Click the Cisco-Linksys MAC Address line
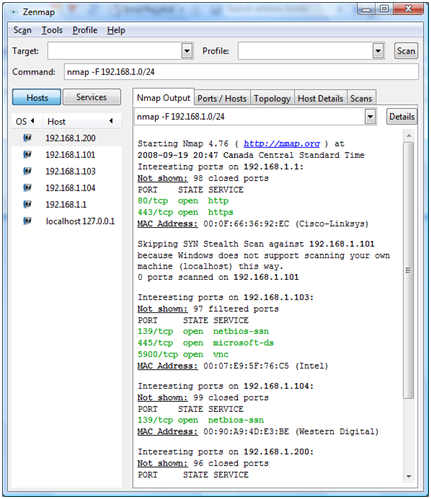 (253, 223)
